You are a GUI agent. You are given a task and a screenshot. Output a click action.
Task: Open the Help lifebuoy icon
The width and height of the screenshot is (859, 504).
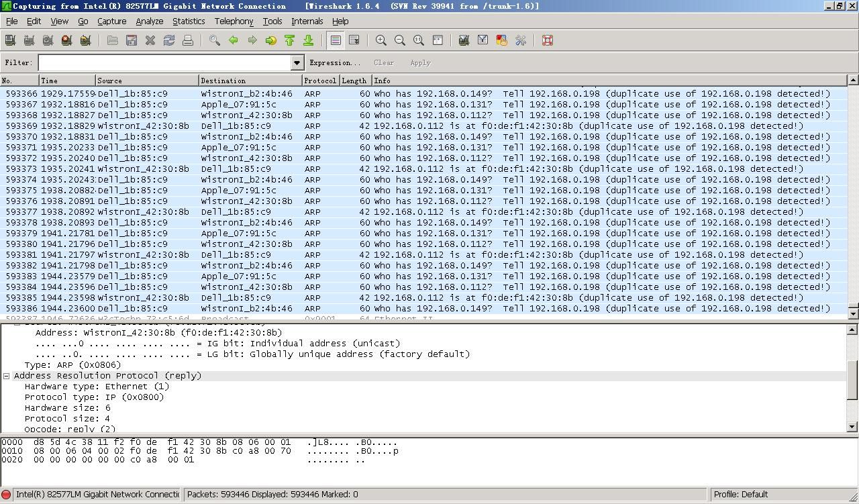pyautogui.click(x=548, y=40)
